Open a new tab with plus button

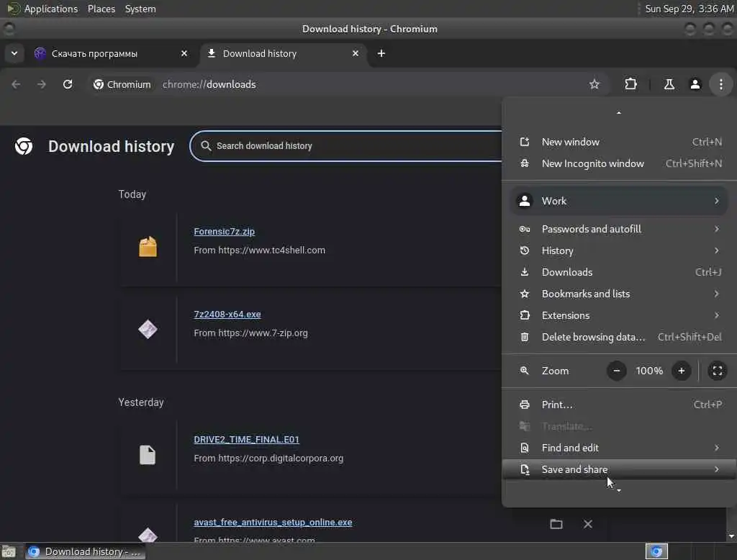pos(381,53)
